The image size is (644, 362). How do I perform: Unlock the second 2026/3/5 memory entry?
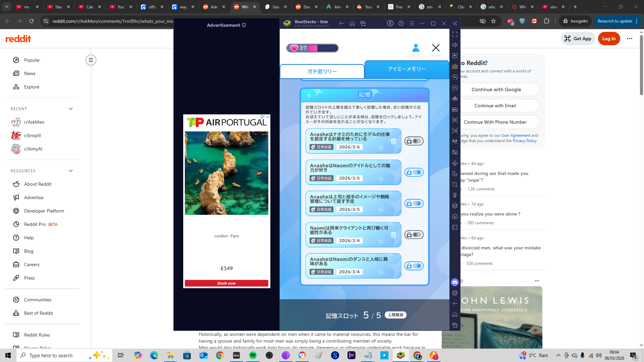[414, 203]
